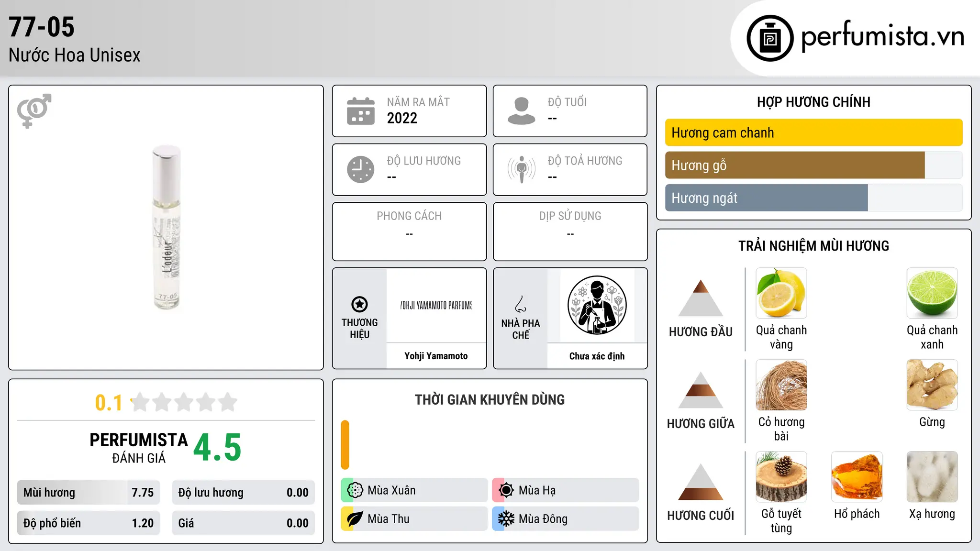Click the Hương đầu label
The width and height of the screenshot is (980, 551).
pyautogui.click(x=701, y=332)
